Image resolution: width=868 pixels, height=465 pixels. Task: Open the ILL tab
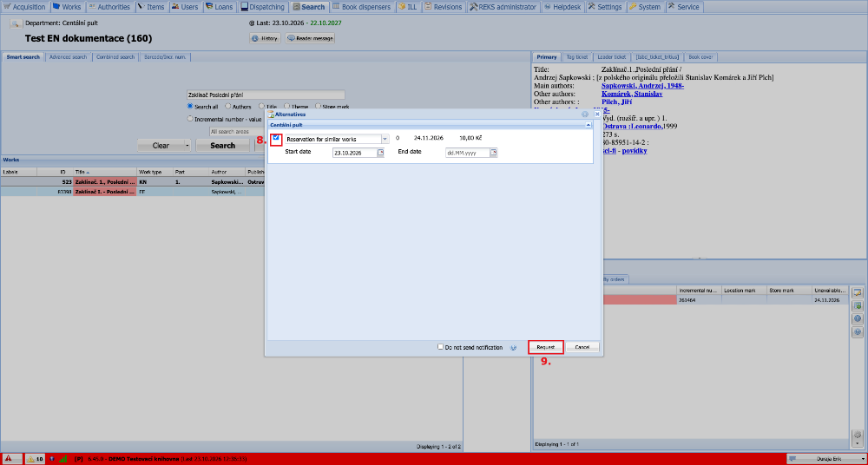point(407,7)
